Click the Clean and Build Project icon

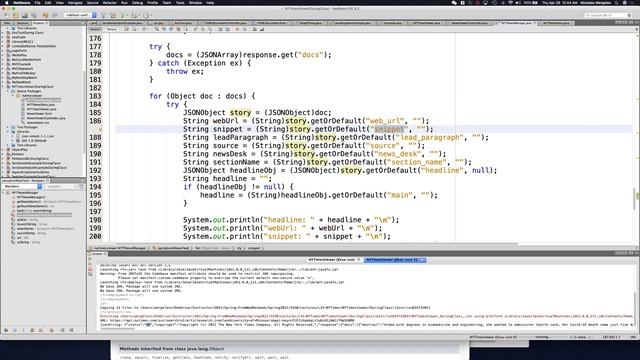click(113, 15)
